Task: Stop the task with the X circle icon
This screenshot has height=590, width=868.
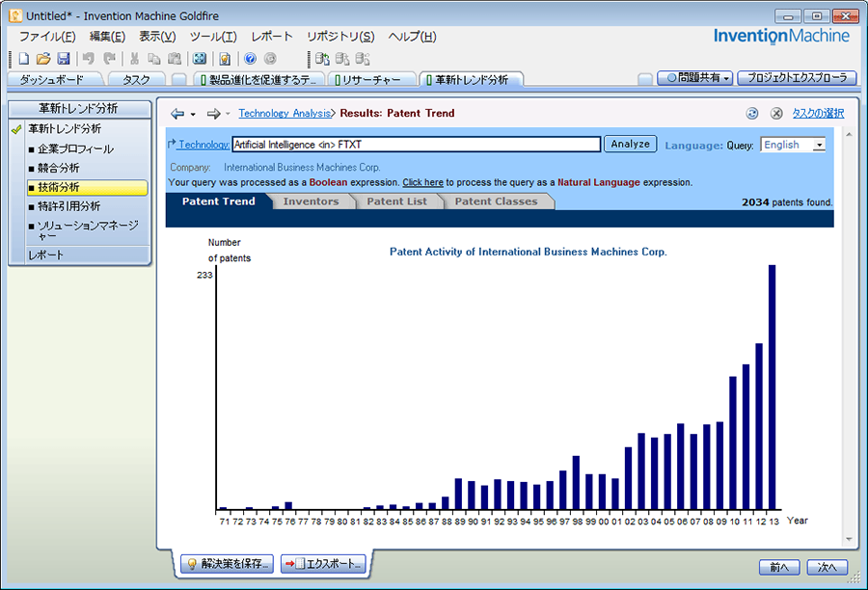Action: pyautogui.click(x=776, y=114)
